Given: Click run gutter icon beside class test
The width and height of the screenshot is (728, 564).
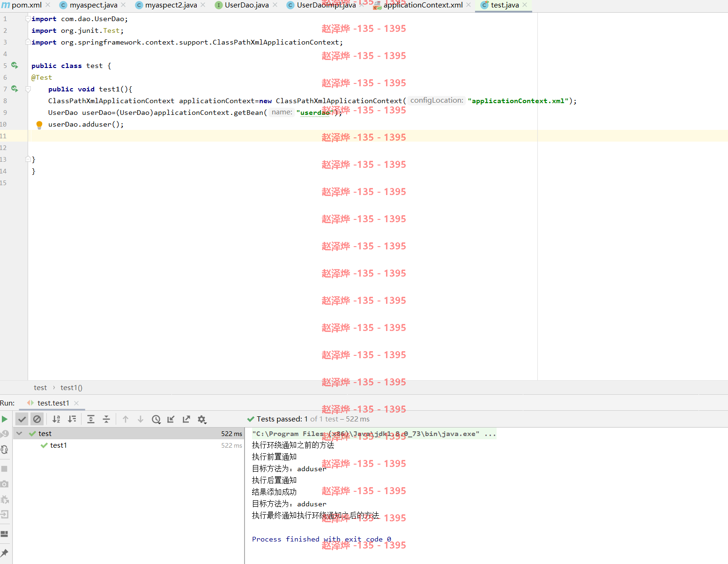Looking at the screenshot, I should click(x=15, y=66).
